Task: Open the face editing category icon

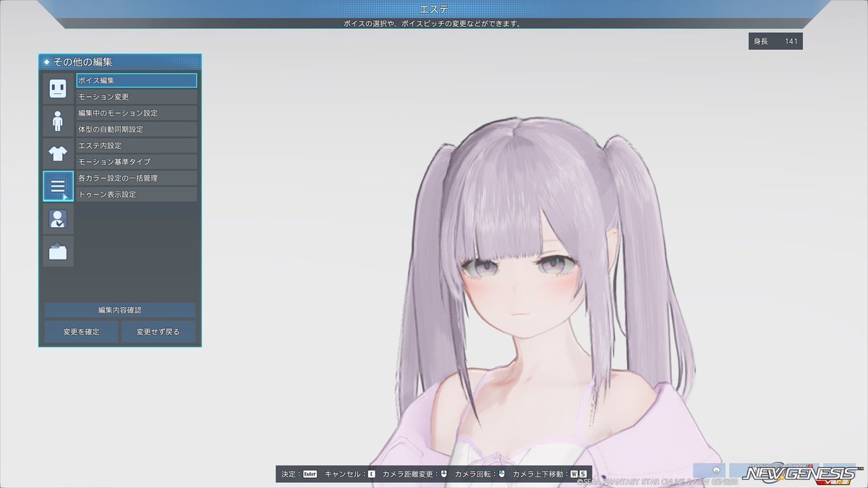Action: [58, 88]
